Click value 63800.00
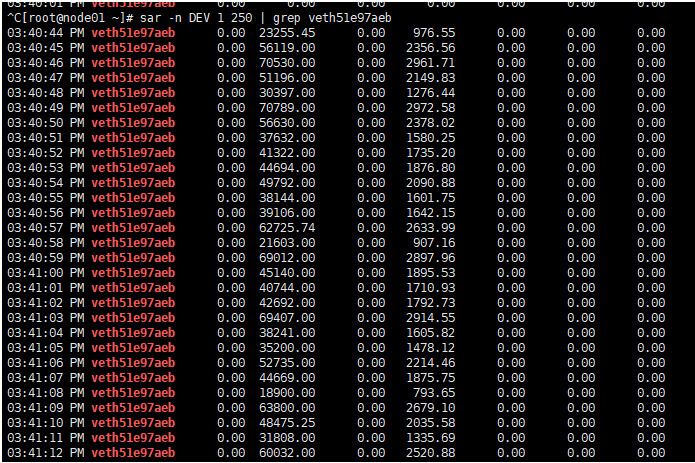The image size is (695, 463). click(x=287, y=408)
